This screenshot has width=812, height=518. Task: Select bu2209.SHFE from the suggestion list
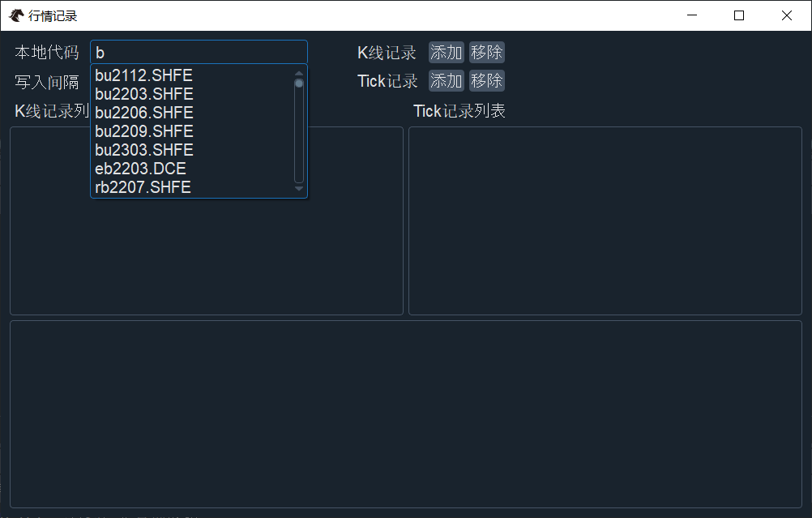[143, 131]
